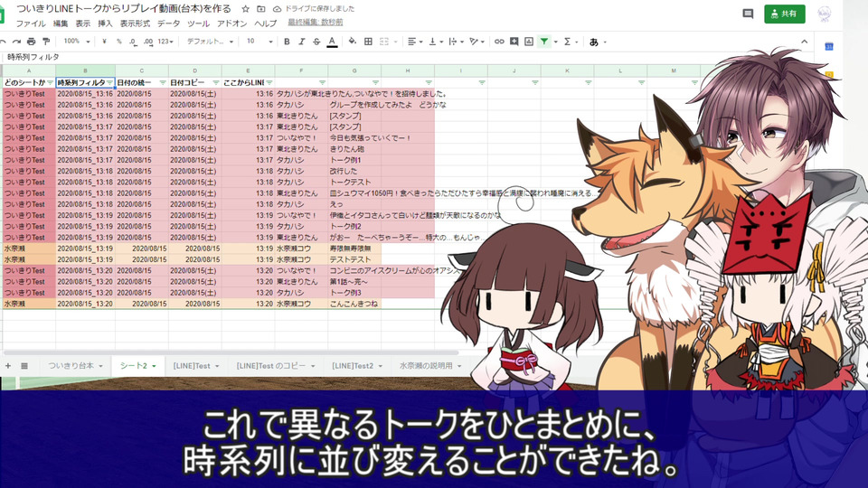Select the paint format tool
The image size is (868, 488).
[x=46, y=42]
